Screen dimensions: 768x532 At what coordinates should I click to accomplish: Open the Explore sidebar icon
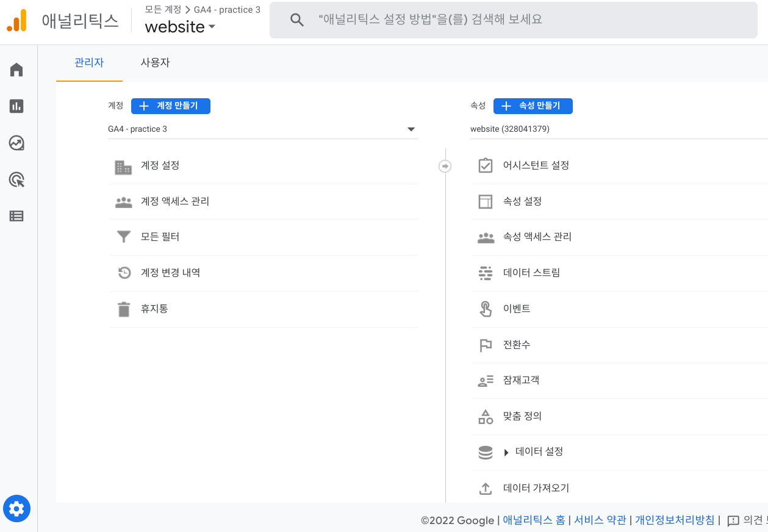[16, 143]
